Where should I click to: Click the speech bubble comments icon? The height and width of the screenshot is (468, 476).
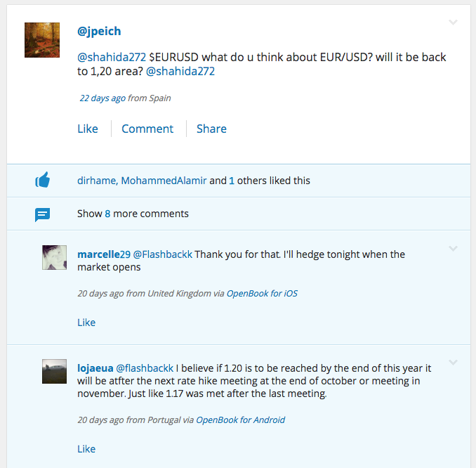(x=43, y=214)
